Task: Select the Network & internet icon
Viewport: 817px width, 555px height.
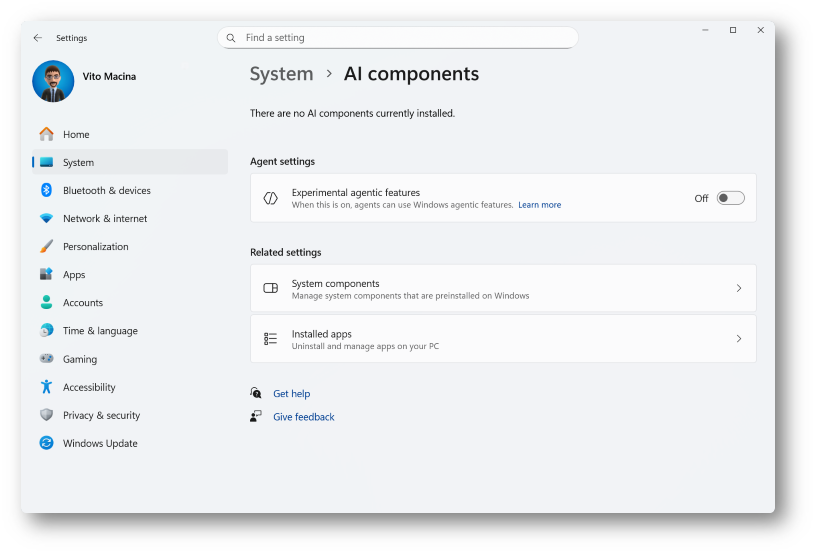Action: click(x=46, y=218)
